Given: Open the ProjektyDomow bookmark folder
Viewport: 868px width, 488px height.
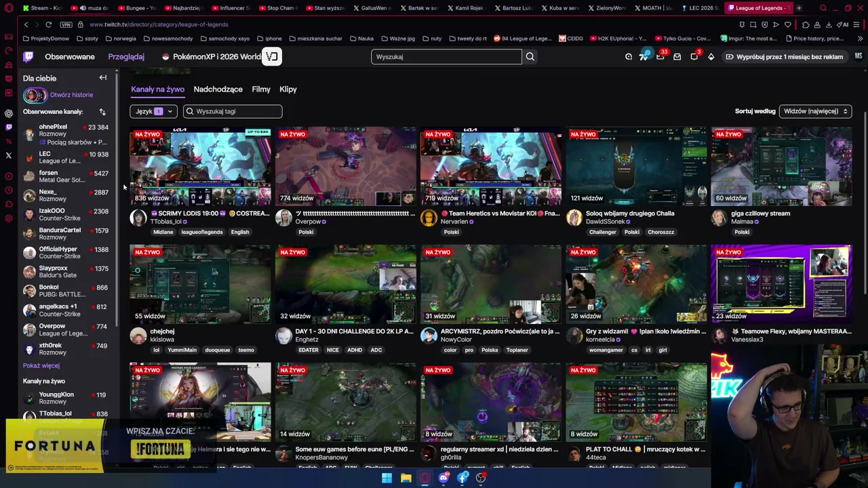Looking at the screenshot, I should 47,39.
